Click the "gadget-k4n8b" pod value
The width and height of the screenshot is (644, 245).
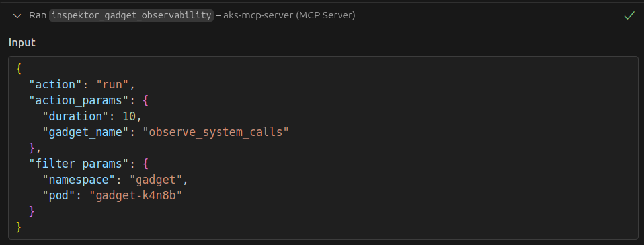click(x=136, y=196)
